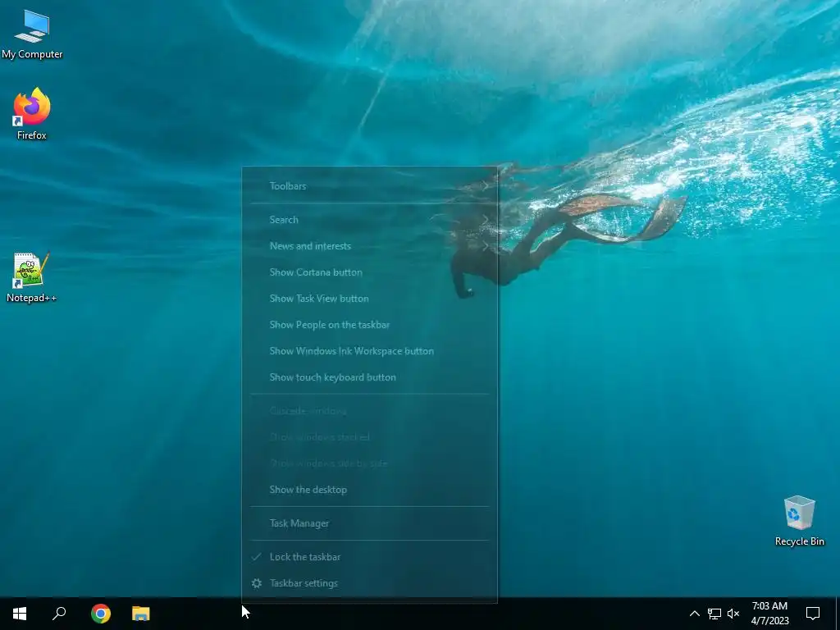
Task: Toggle Show Windows Ink Workspace button
Action: (x=370, y=351)
